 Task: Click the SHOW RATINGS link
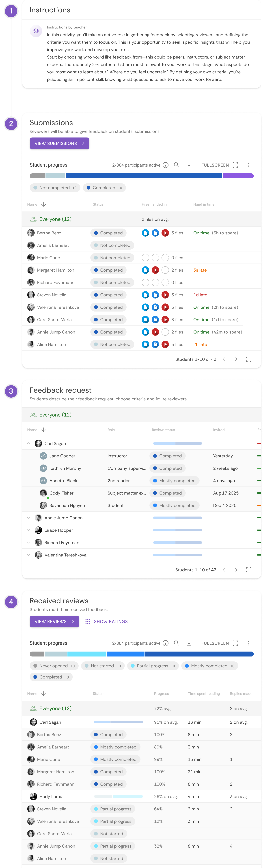107,621
